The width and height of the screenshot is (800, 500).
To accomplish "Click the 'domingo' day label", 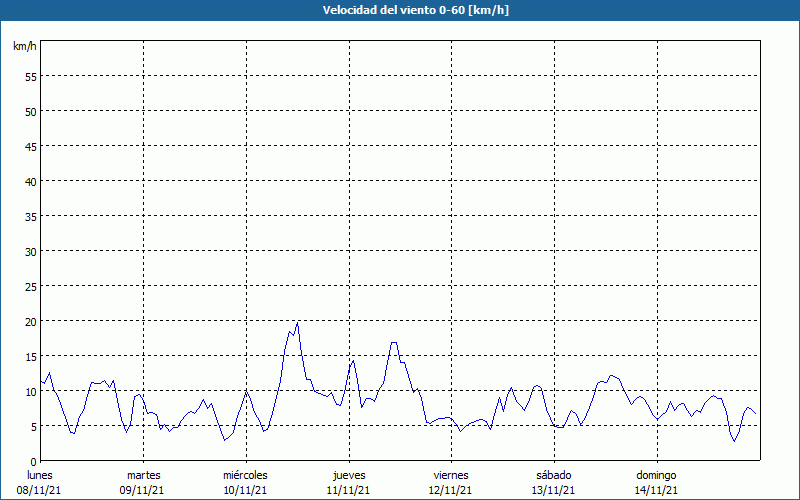I will pyautogui.click(x=656, y=475).
